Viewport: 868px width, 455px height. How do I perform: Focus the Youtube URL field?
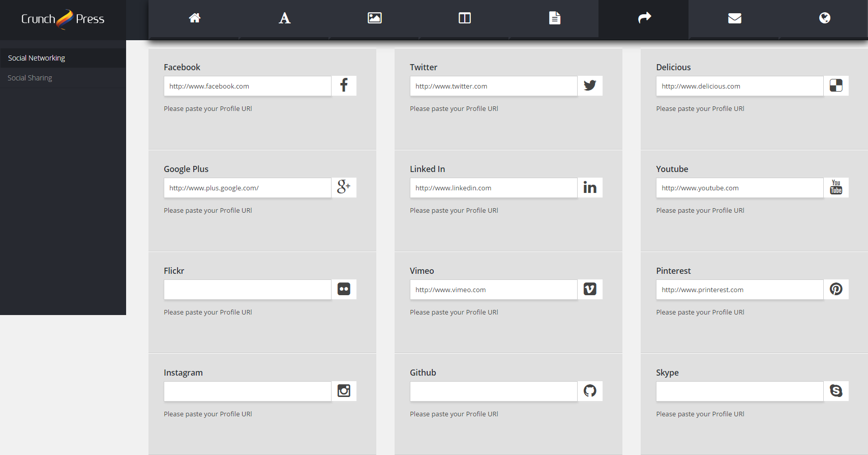[740, 188]
